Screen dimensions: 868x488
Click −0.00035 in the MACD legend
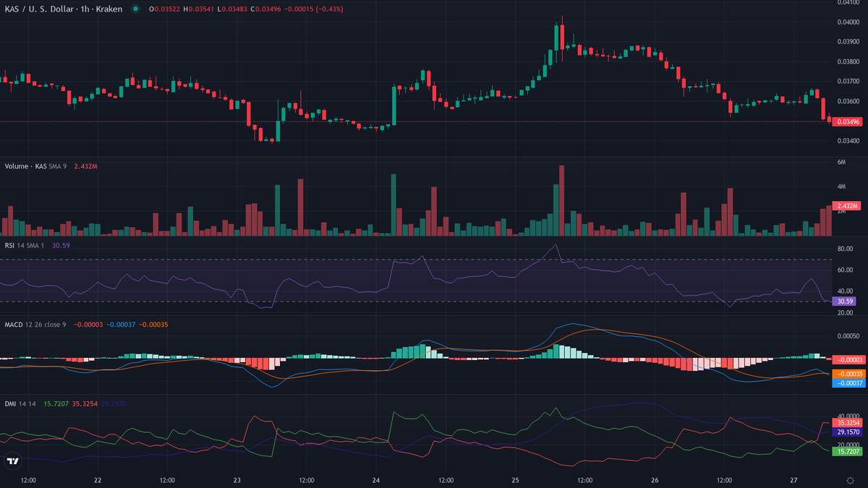point(153,324)
